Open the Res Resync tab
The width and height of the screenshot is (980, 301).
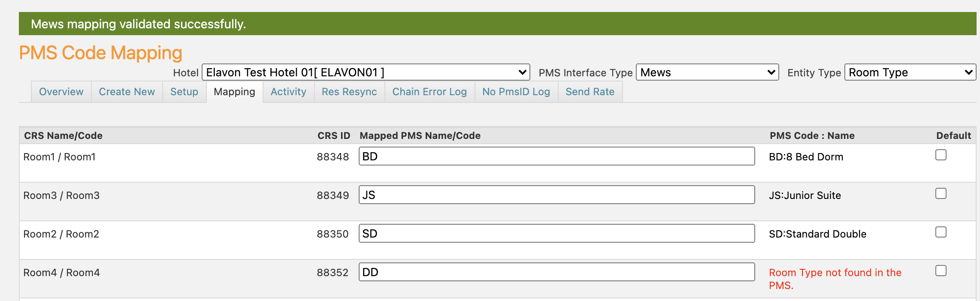click(349, 91)
